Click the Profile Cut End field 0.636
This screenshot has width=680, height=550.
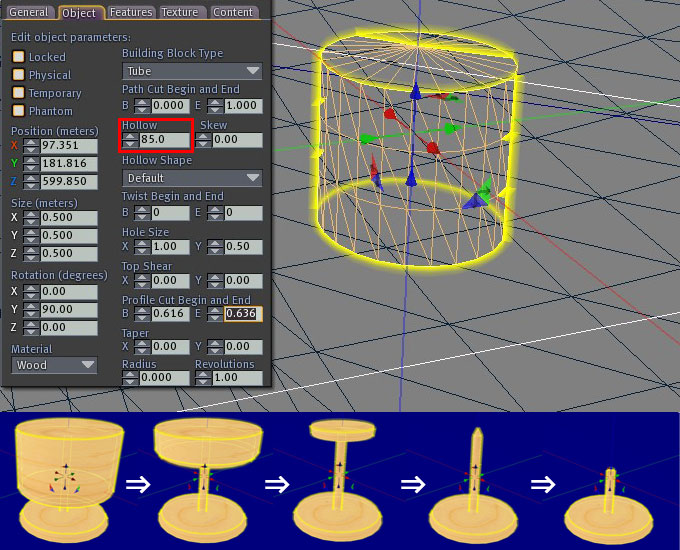[x=243, y=314]
